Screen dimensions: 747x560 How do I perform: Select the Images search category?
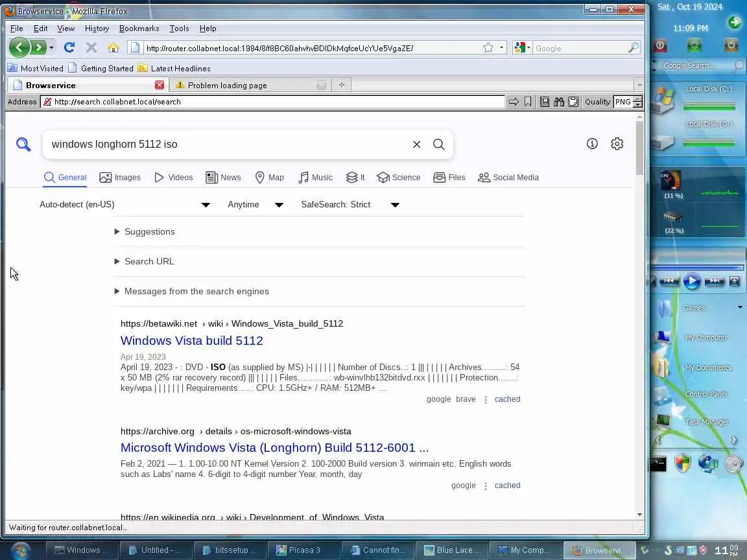tap(120, 178)
